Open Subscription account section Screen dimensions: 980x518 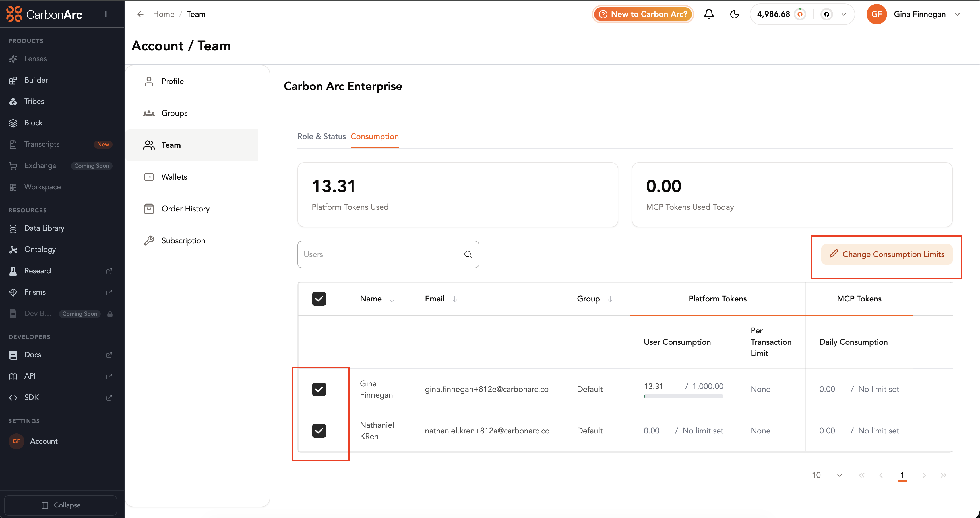coord(192,240)
